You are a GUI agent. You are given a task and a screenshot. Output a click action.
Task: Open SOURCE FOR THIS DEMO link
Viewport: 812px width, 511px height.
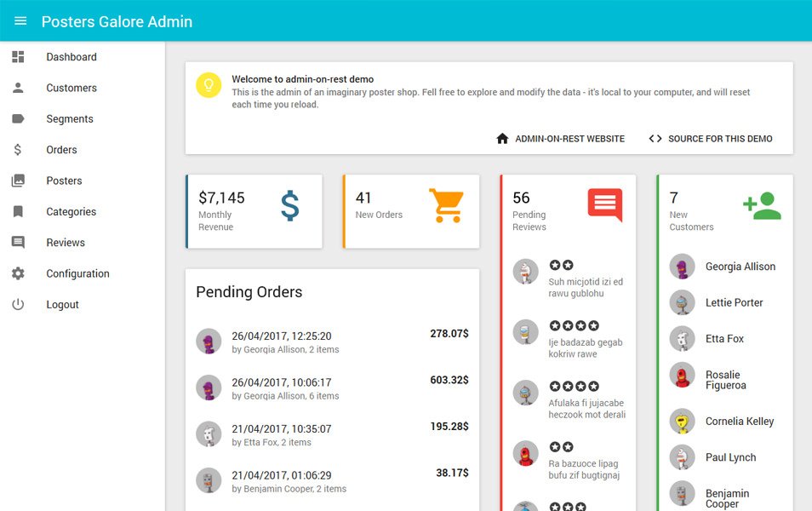tap(711, 139)
